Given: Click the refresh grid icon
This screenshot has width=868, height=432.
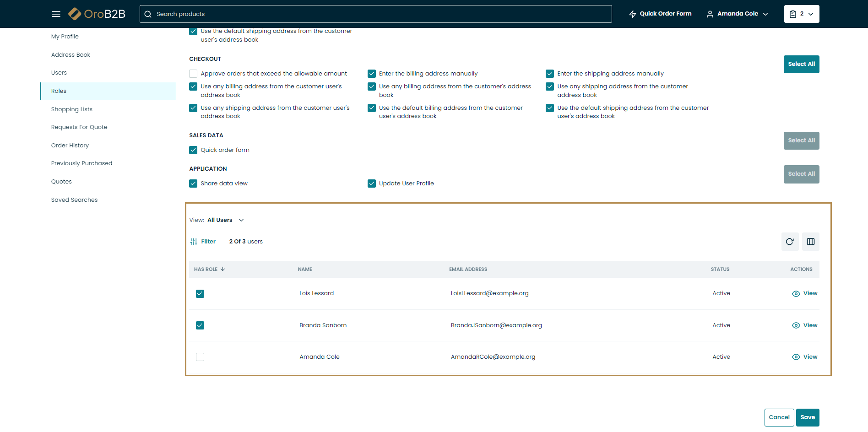Looking at the screenshot, I should [x=790, y=242].
